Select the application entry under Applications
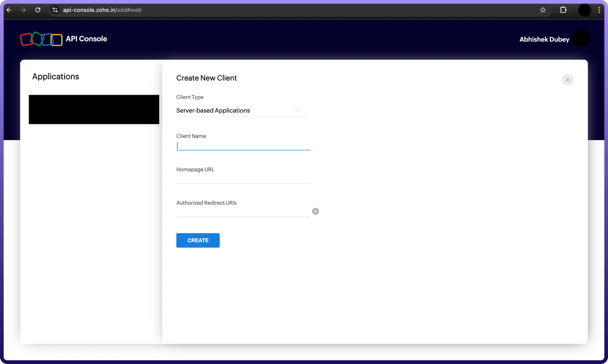This screenshot has height=364, width=608. pyautogui.click(x=94, y=109)
